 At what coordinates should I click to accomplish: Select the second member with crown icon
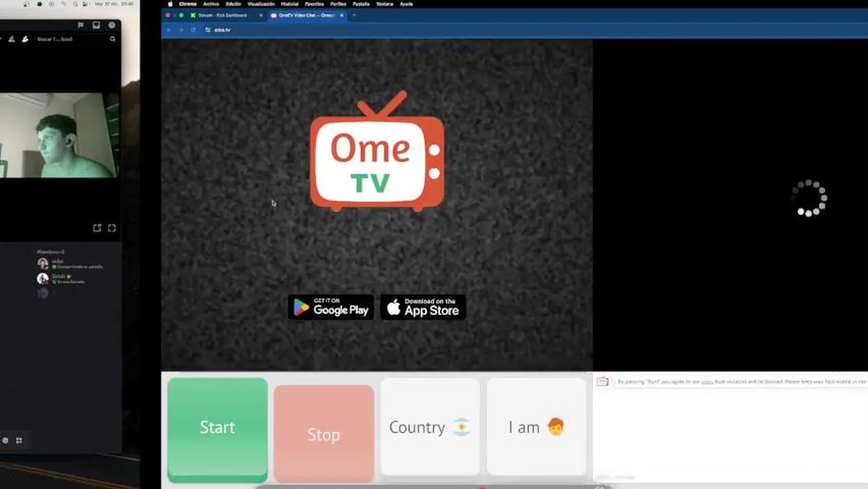pyautogui.click(x=62, y=278)
